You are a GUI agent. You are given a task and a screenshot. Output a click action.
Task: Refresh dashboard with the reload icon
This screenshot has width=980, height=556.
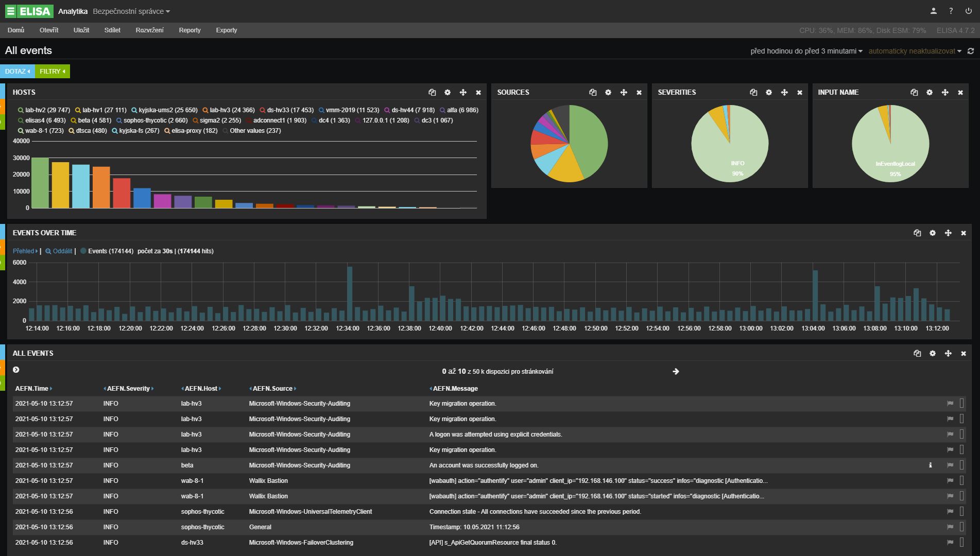coord(971,51)
